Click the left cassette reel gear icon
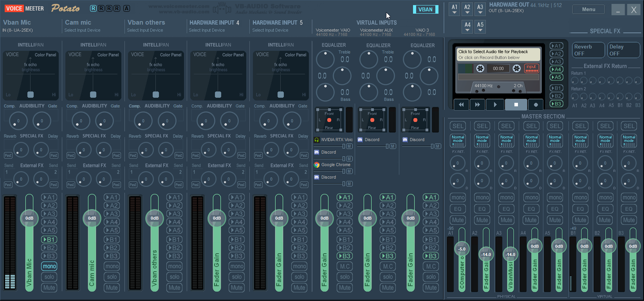 click(480, 69)
